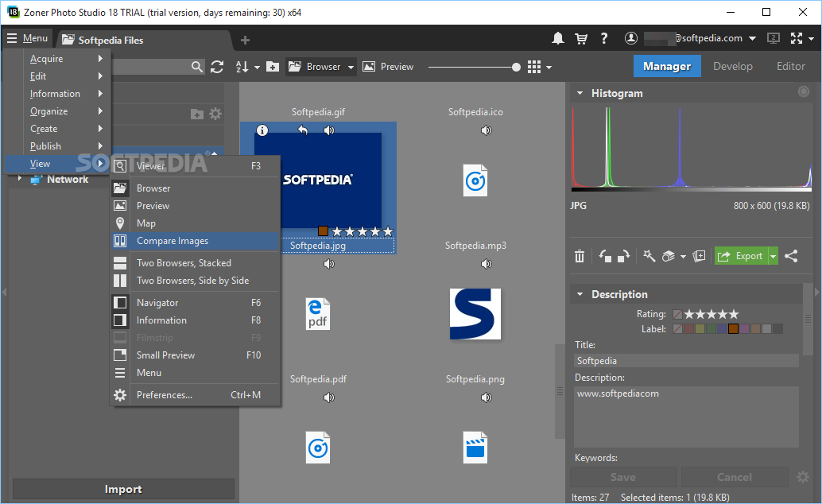
Task: Apply quick fix magic wand
Action: [x=649, y=256]
